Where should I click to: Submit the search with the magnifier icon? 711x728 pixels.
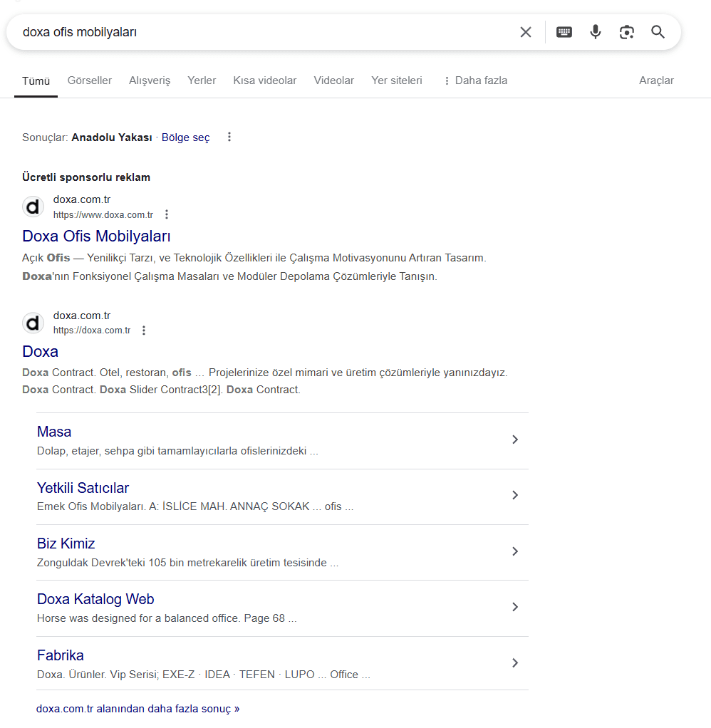[x=658, y=32]
